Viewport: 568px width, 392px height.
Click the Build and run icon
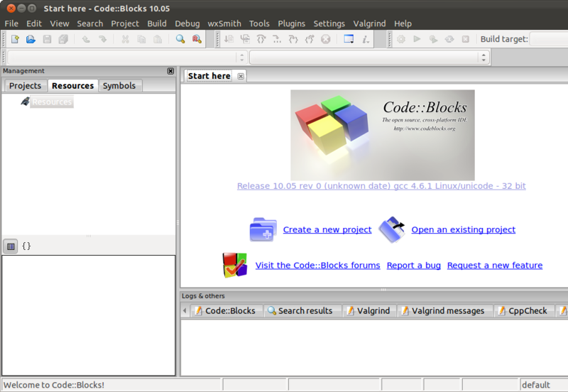point(433,39)
